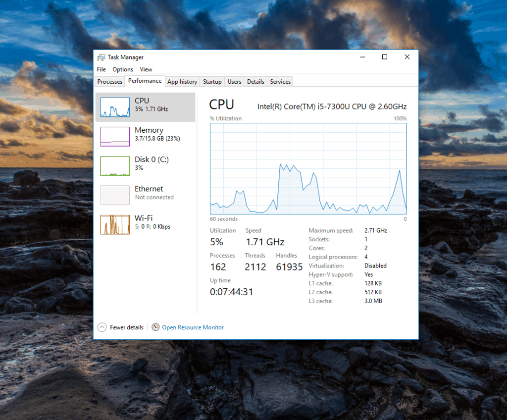Click the 'S: 0 R: 0 Kbps' text
The height and width of the screenshot is (420, 507).
click(x=152, y=226)
